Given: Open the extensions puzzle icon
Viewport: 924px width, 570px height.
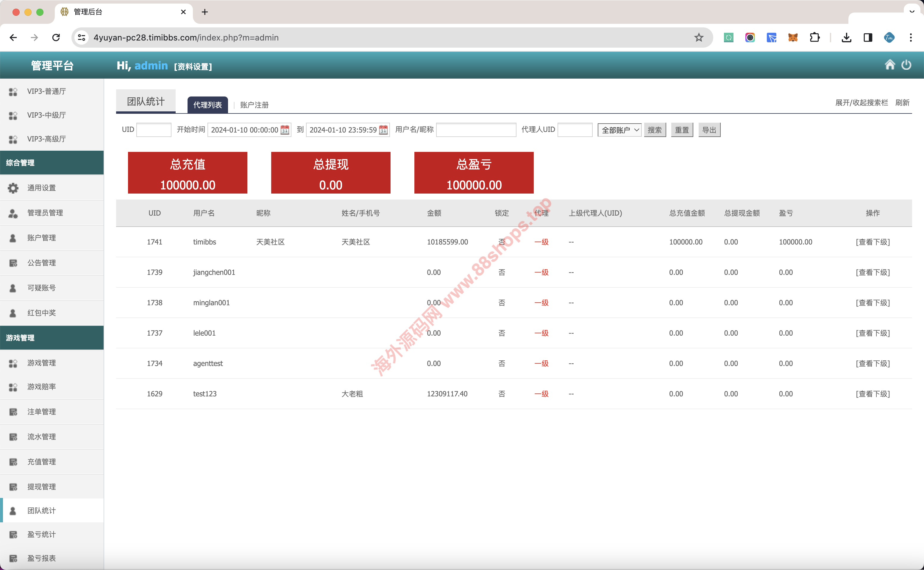Looking at the screenshot, I should click(814, 37).
